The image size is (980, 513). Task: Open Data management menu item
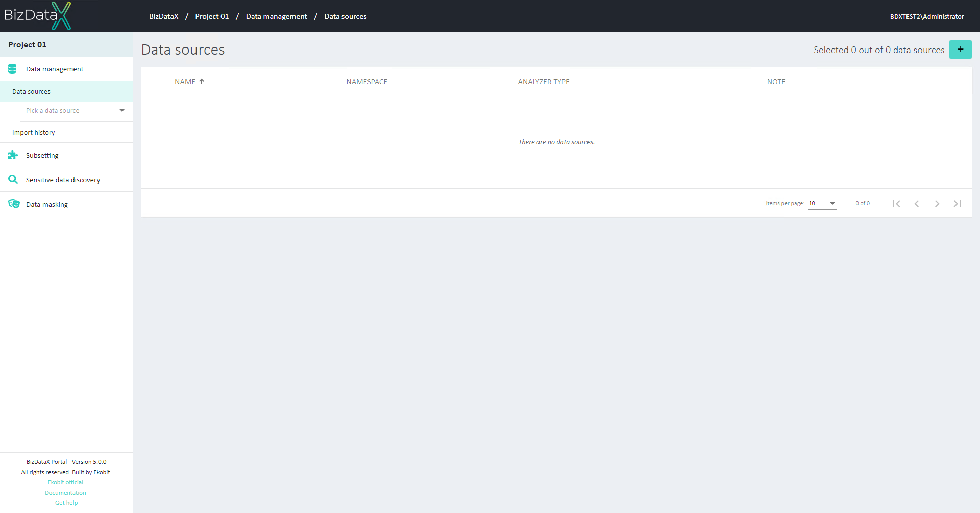tap(66, 69)
